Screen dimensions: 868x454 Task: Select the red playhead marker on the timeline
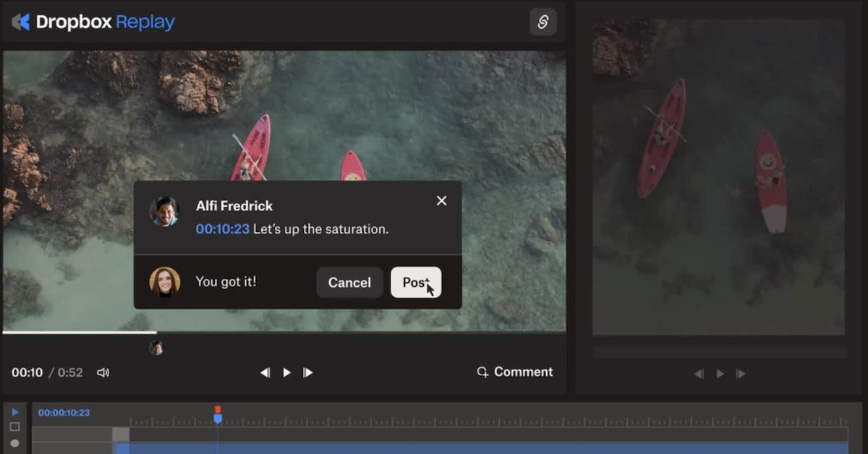pos(219,408)
